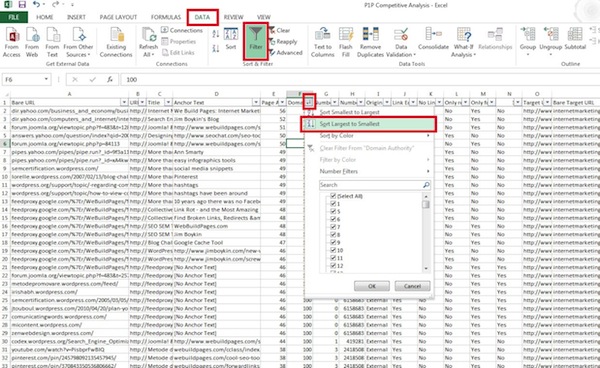Screen dimensions: 600x368
Task: Open the VIEW ribbon tab
Action: (264, 17)
